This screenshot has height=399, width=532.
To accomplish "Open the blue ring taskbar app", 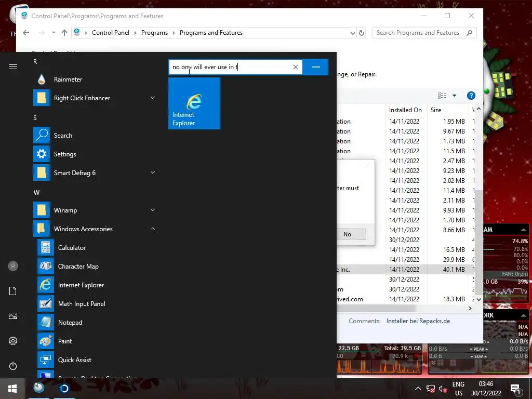I will tap(64, 388).
